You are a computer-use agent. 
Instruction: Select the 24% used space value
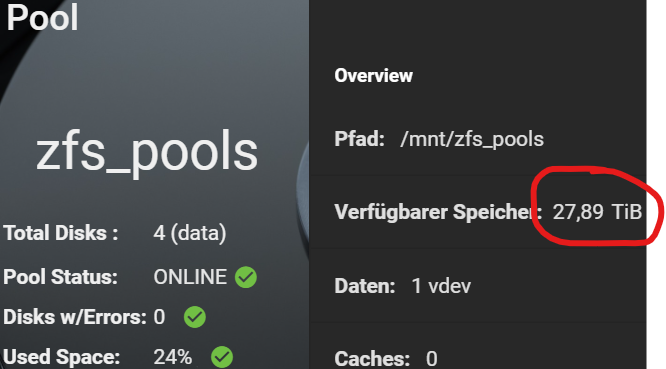tap(173, 357)
